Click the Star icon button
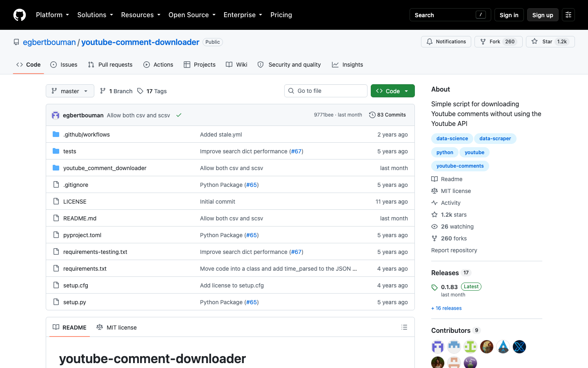The image size is (588, 368). click(535, 42)
